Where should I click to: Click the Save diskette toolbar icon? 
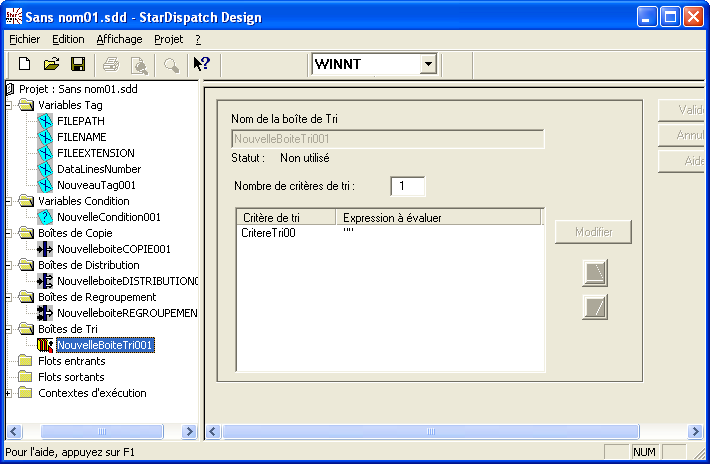click(x=77, y=64)
